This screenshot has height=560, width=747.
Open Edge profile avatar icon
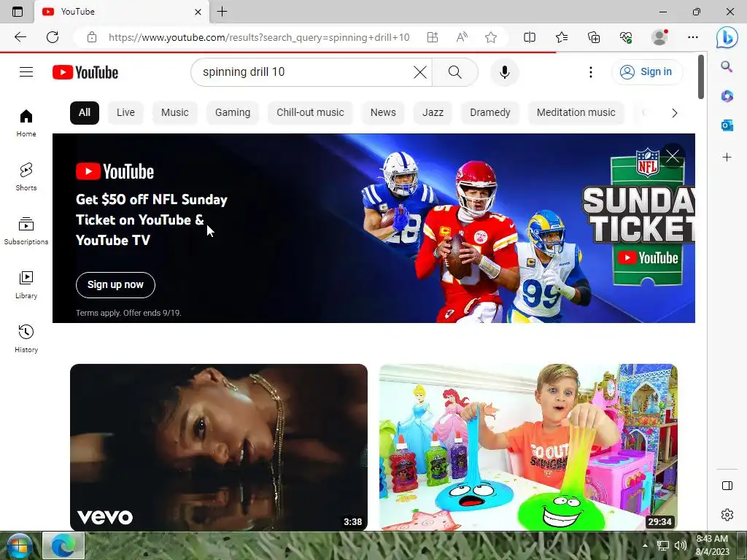(x=659, y=37)
